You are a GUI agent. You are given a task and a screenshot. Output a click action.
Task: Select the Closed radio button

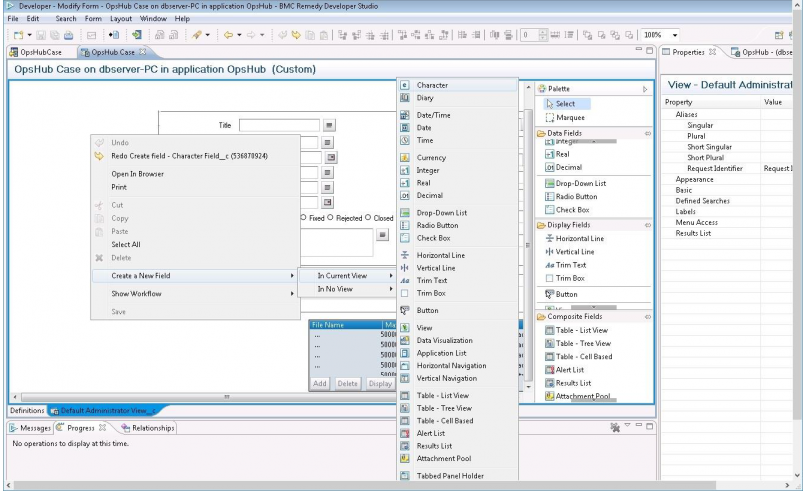pyautogui.click(x=369, y=218)
